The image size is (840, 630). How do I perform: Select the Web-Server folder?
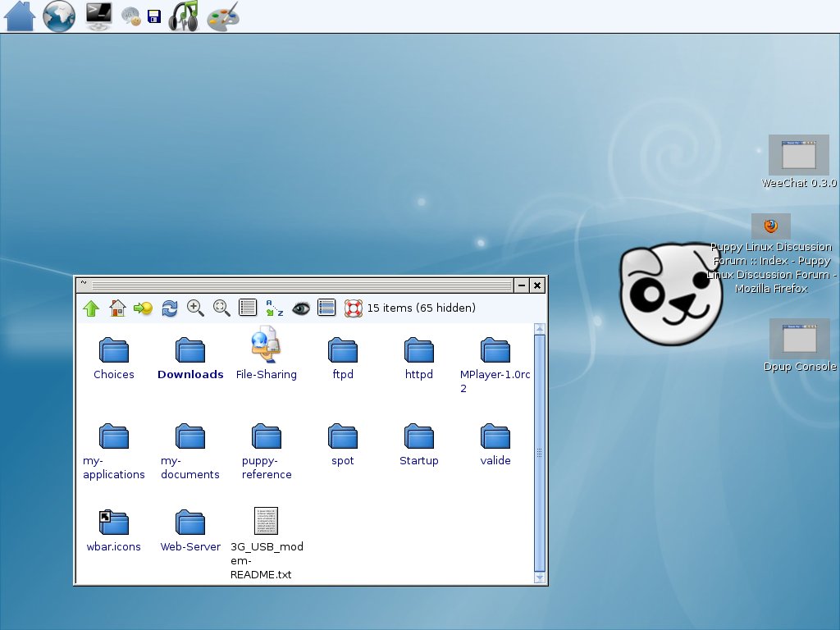tap(190, 531)
